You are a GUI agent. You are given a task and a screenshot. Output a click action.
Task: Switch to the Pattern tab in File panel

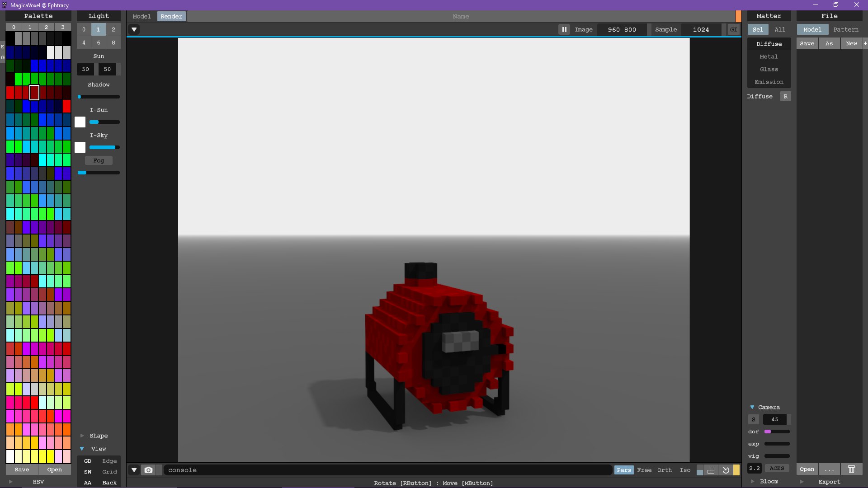845,29
